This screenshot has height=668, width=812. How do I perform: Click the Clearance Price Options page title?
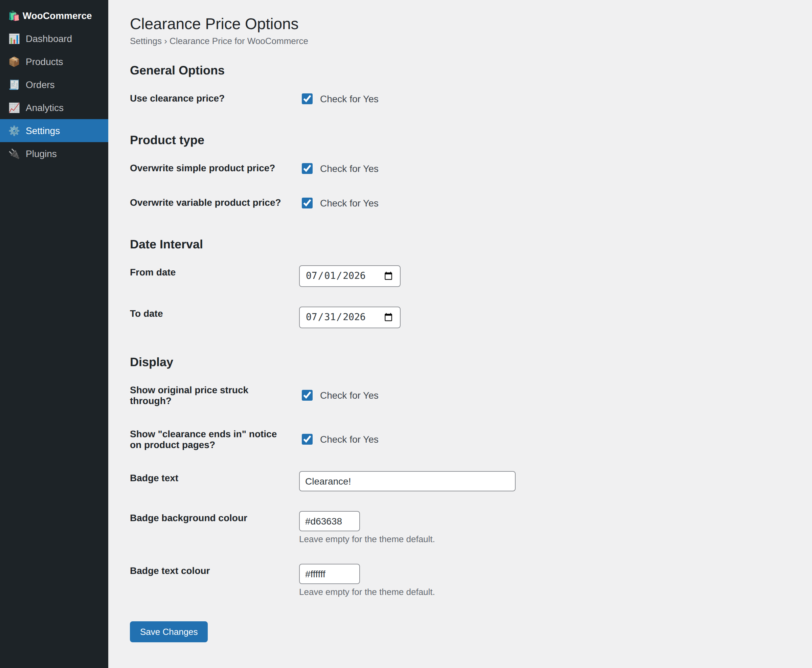(x=214, y=24)
